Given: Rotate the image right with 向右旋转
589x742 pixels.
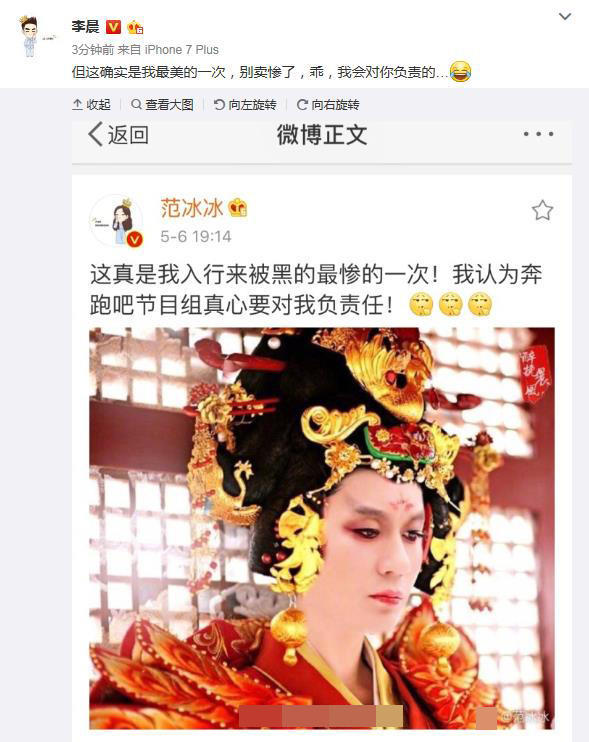Looking at the screenshot, I should [328, 105].
